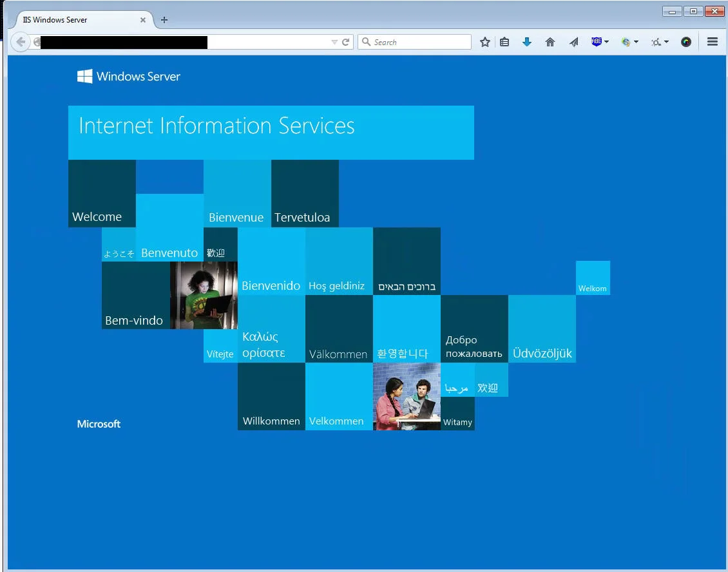The image size is (728, 572).
Task: Expand the ABE extension dropdown arrow
Action: (x=606, y=42)
